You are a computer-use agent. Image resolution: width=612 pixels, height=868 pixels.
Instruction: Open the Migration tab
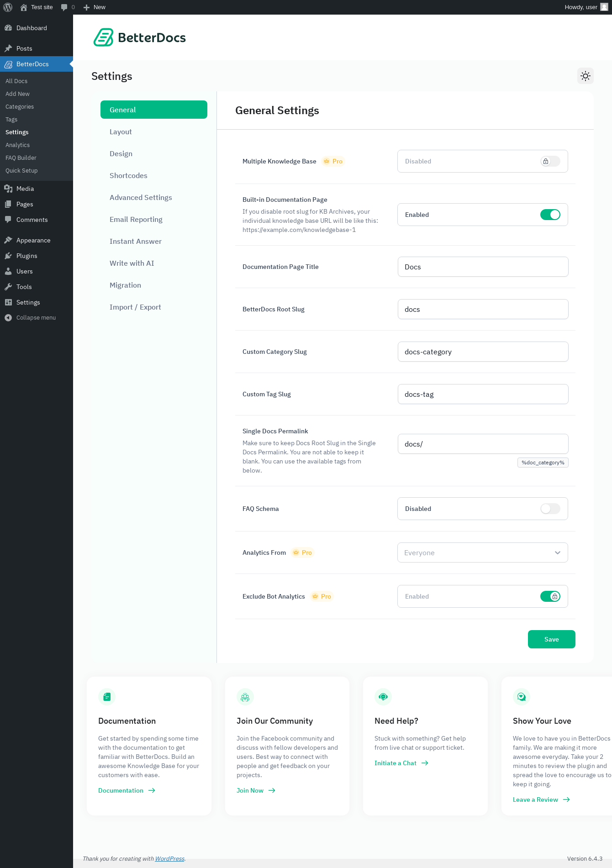click(x=154, y=285)
